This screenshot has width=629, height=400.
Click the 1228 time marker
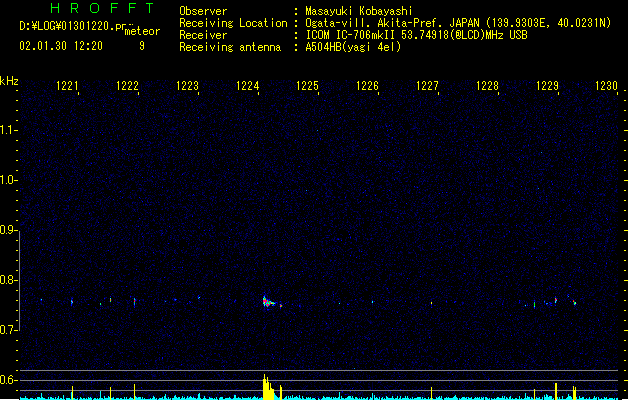(487, 86)
